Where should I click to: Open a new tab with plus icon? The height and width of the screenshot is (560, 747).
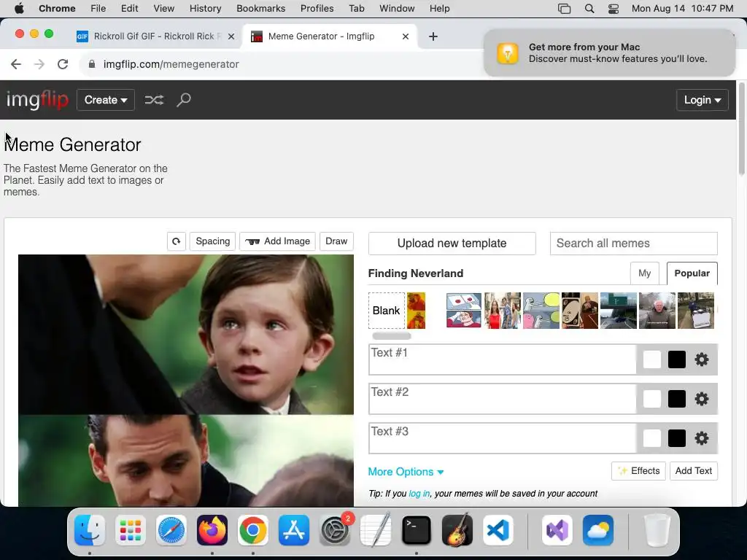click(433, 36)
